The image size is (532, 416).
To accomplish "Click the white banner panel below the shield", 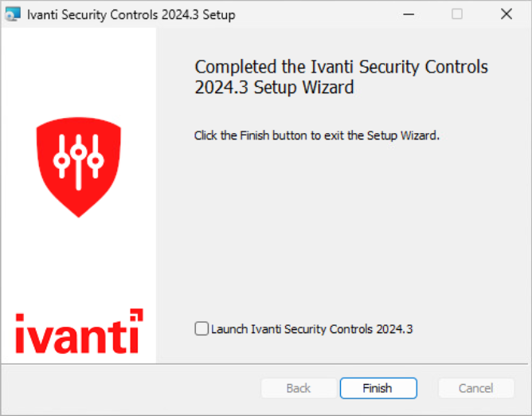I will pyautogui.click(x=78, y=255).
